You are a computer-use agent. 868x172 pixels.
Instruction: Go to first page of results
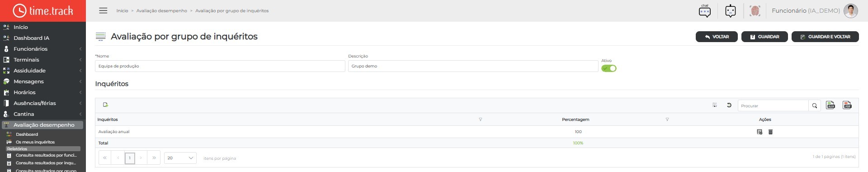[x=105, y=158]
